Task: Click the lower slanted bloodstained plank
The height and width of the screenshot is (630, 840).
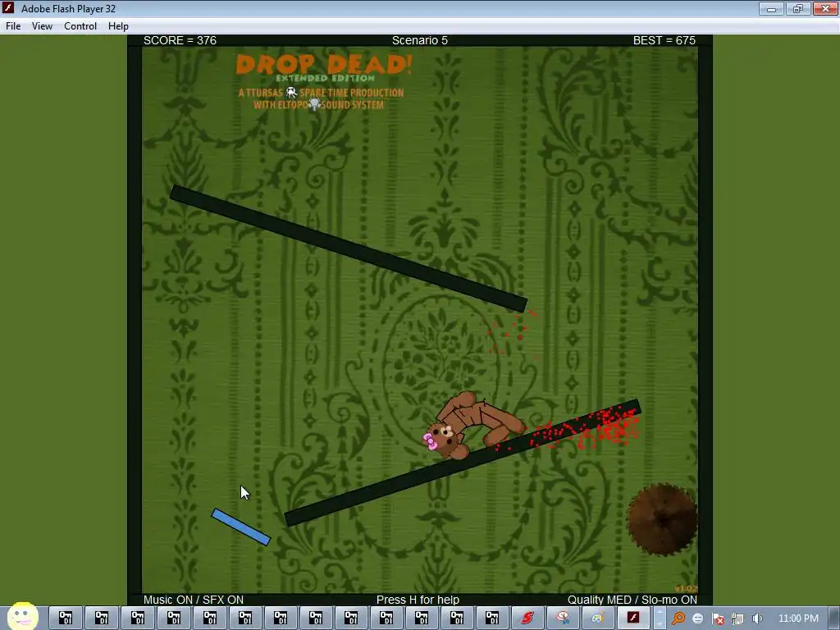Action: (462, 463)
